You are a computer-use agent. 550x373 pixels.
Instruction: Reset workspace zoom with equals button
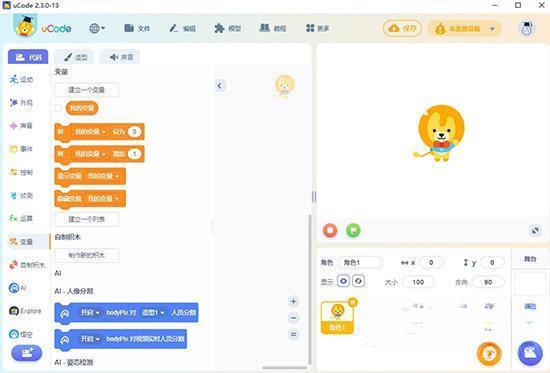[294, 334]
